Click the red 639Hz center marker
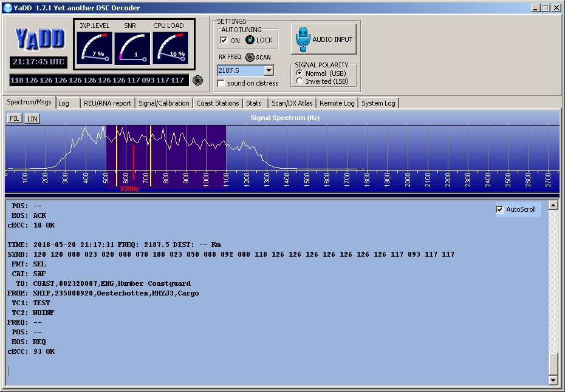Screen dimensions: 565x392 [x=134, y=163]
